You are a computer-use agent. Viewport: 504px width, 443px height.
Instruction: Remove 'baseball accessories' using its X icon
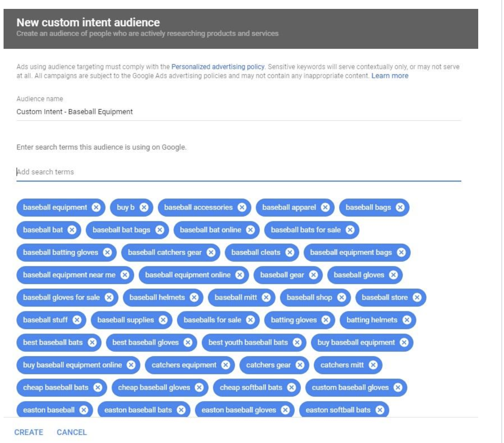tap(241, 207)
